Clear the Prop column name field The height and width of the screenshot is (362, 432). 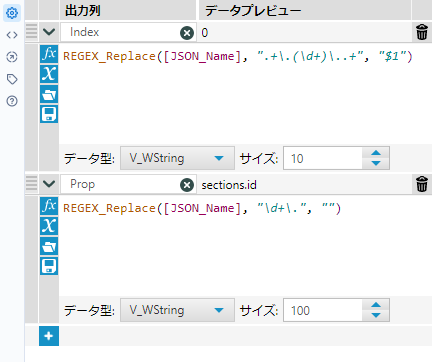[x=187, y=185]
